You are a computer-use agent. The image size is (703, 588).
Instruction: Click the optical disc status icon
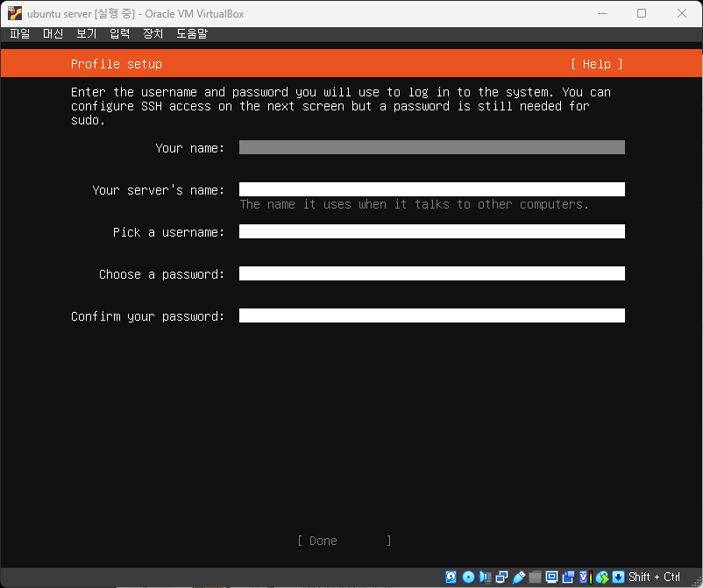coord(468,577)
